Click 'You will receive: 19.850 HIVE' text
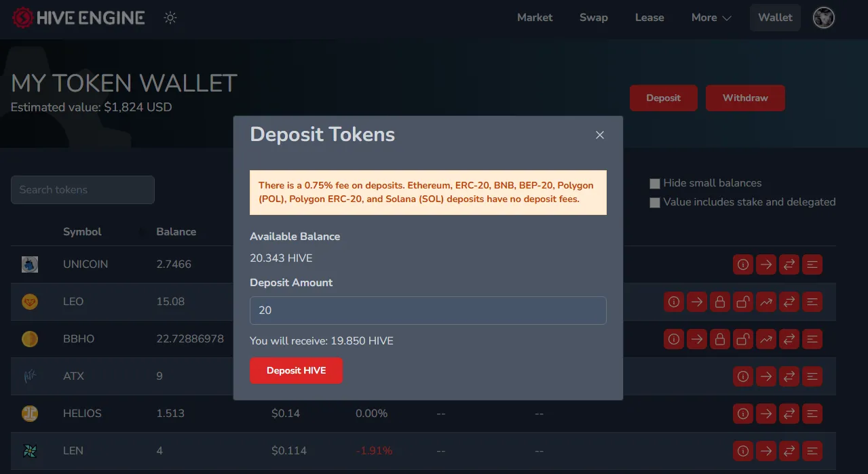868x474 pixels. [322, 341]
